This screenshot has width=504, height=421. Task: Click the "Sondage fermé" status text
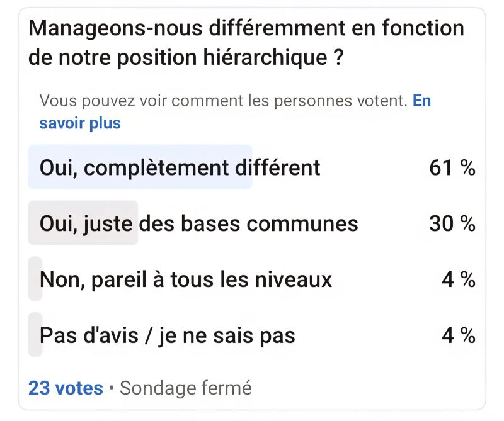click(189, 388)
